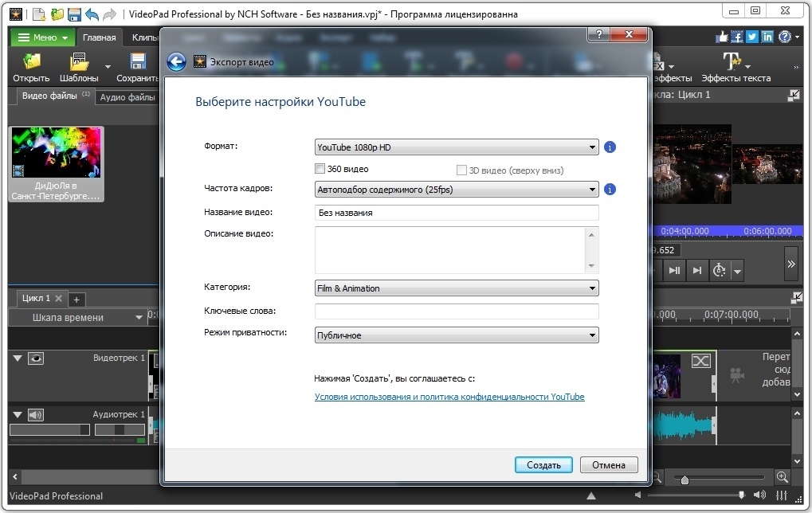Click the playback speed dropdown arrow in preview
The width and height of the screenshot is (812, 513).
[737, 271]
